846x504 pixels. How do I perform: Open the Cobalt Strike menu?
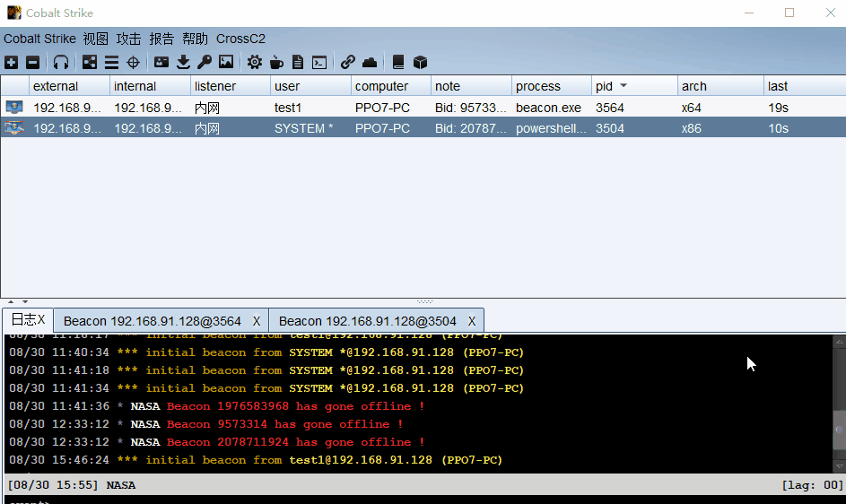pyautogui.click(x=40, y=39)
